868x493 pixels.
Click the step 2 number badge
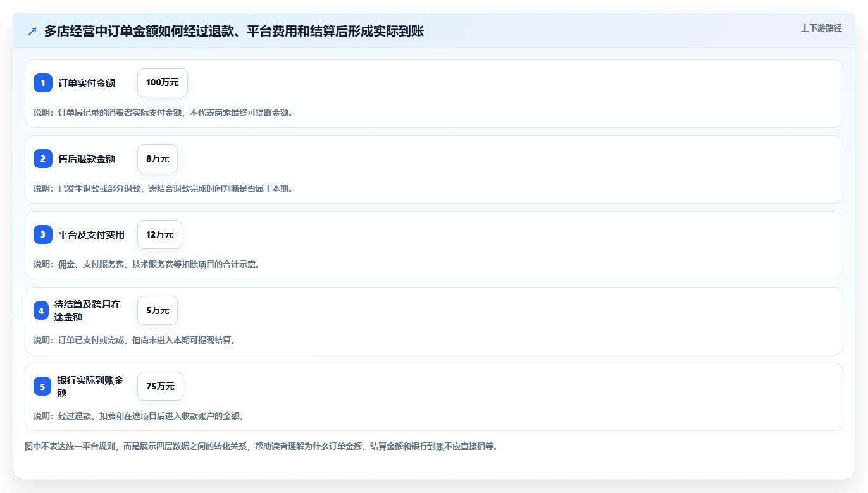coord(43,159)
